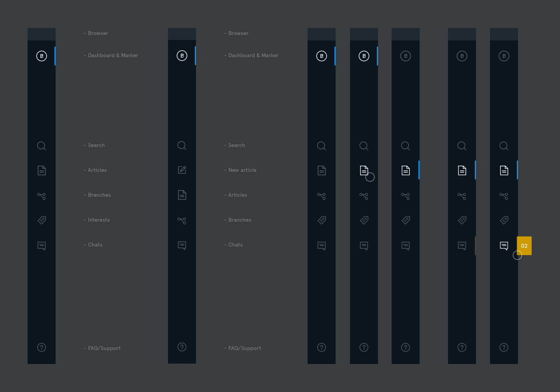560x392 pixels.
Task: Open Search icon in the leftmost sidebar
Action: click(x=42, y=146)
